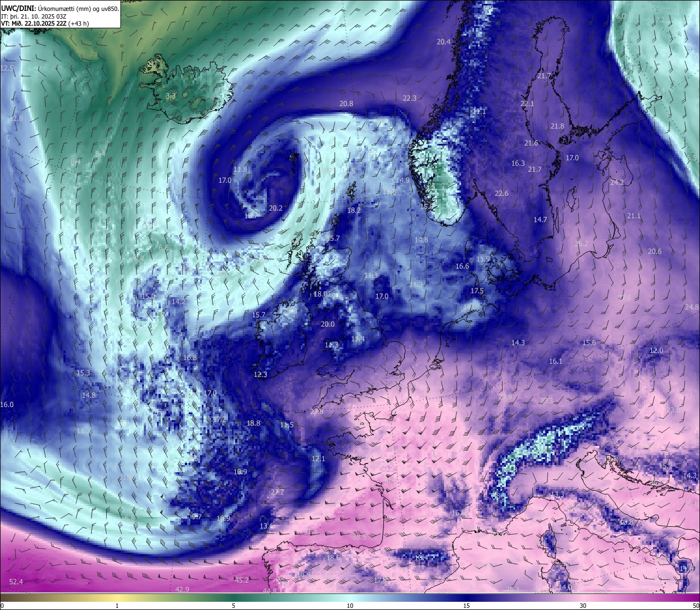Click the 16.6 value near Denmark

pyautogui.click(x=462, y=266)
